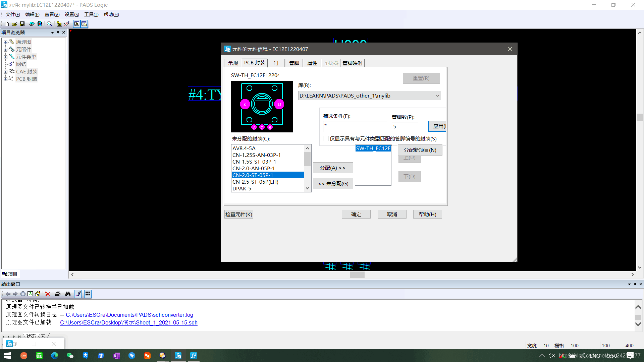Switch to the 常规 tab
The width and height of the screenshot is (644, 362).
click(x=233, y=63)
